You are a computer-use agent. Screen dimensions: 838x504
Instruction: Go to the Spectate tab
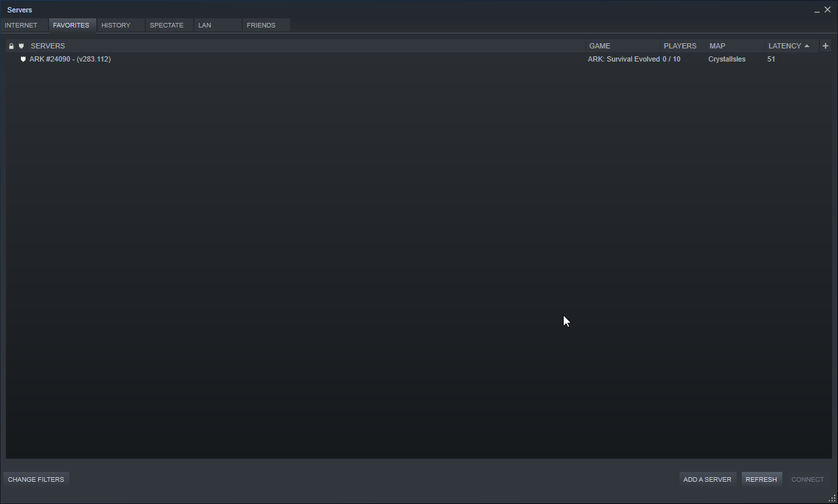(166, 25)
